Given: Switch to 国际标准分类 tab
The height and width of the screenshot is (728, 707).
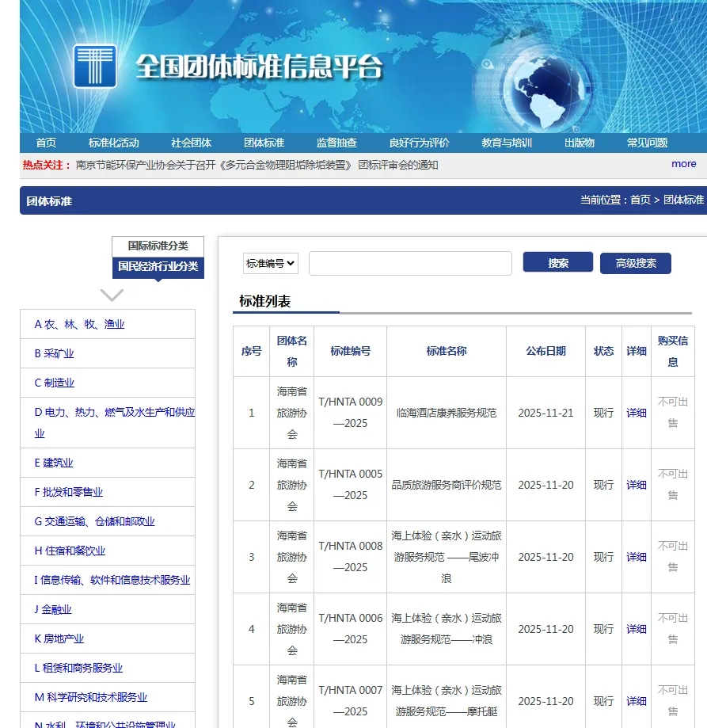Looking at the screenshot, I should pos(158,246).
